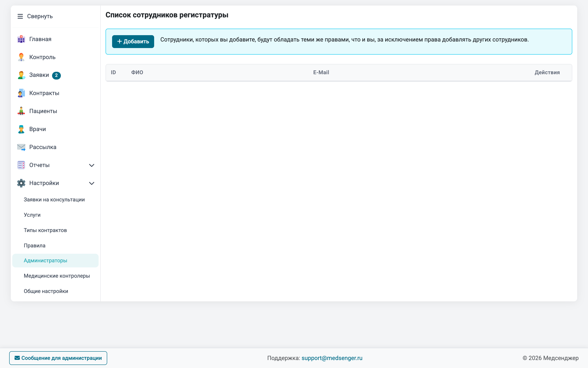Open the 'Общие настройки' subitem
The width and height of the screenshot is (588, 368).
(x=46, y=291)
